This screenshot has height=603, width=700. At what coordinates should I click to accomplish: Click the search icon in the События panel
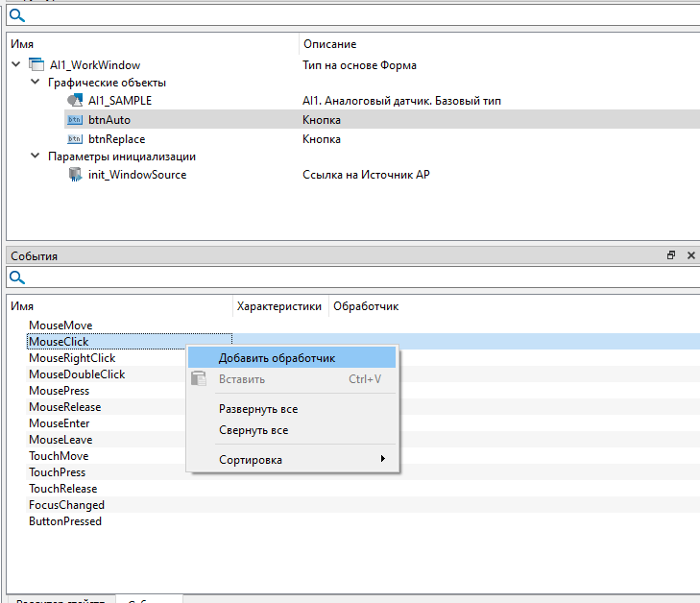point(17,278)
